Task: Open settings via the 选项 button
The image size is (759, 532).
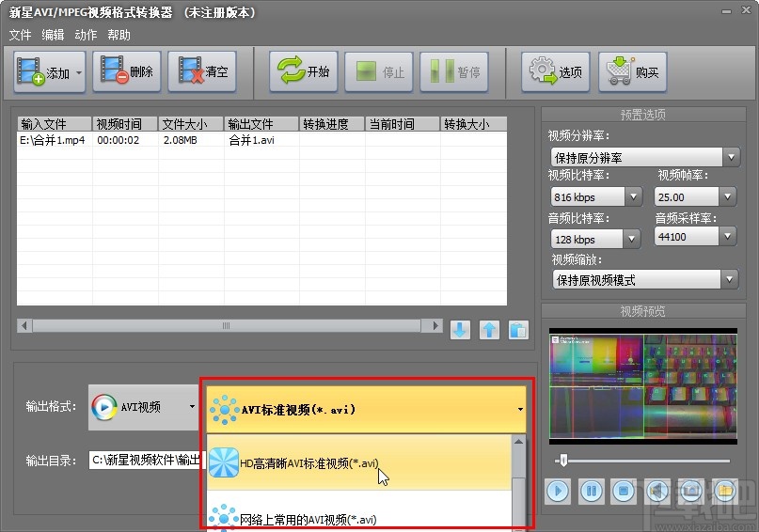Action: pos(556,72)
